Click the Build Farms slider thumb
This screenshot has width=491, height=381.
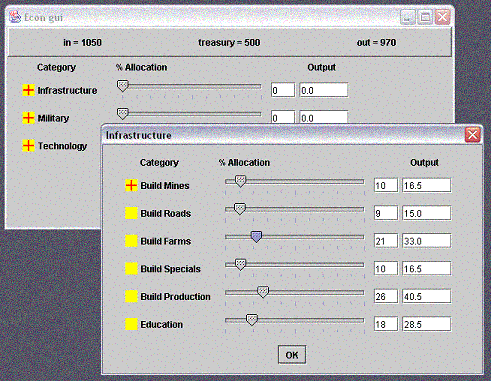point(256,236)
